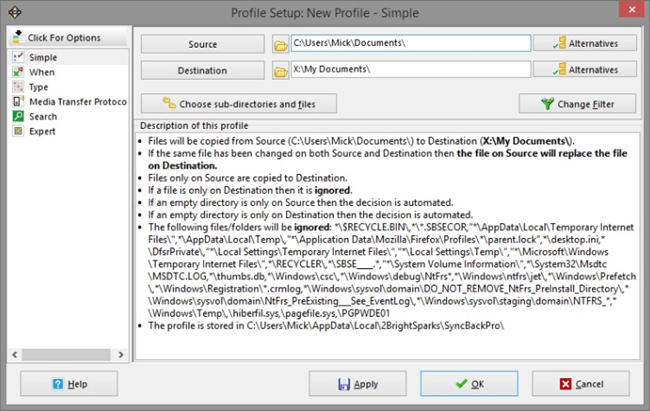Click the Change Filter button
The image size is (650, 411).
click(577, 103)
